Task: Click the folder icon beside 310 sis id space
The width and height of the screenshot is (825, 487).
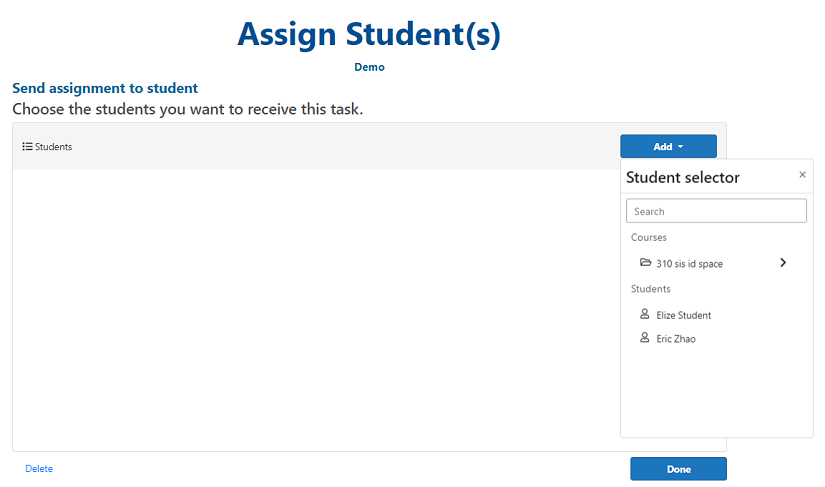Action: coord(645,263)
